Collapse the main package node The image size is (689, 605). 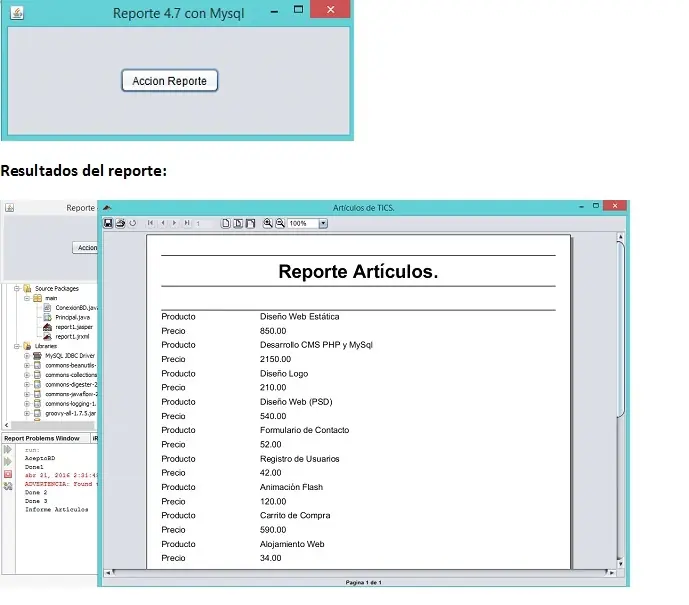click(27, 298)
